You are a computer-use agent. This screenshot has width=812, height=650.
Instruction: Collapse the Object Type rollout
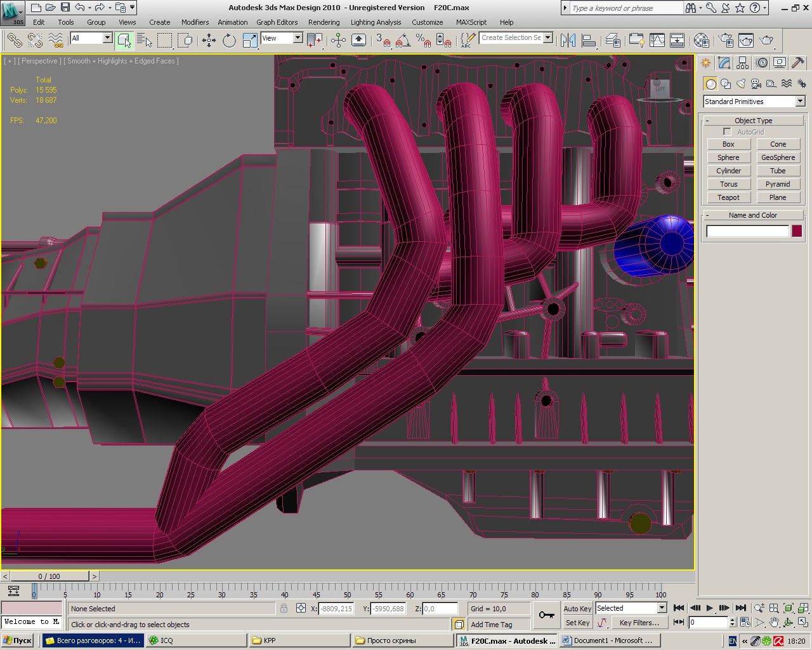coord(753,121)
